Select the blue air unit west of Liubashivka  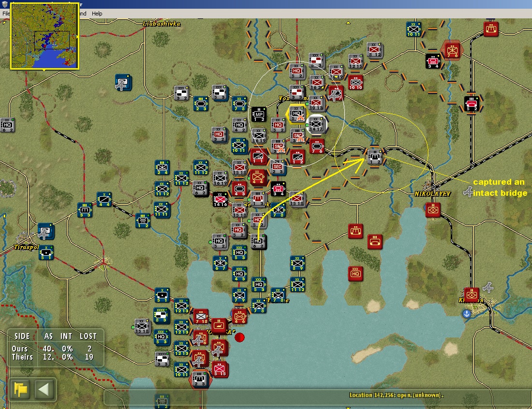[x=123, y=82]
